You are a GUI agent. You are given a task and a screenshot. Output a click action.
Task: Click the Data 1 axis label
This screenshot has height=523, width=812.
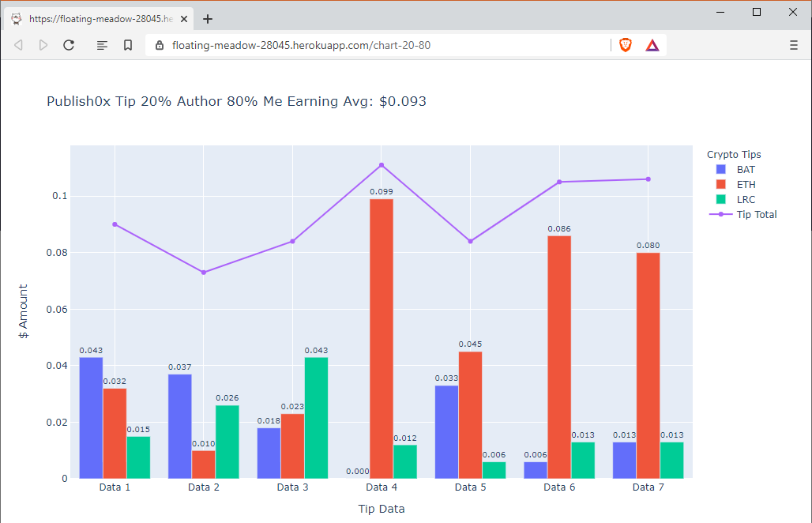tap(115, 487)
